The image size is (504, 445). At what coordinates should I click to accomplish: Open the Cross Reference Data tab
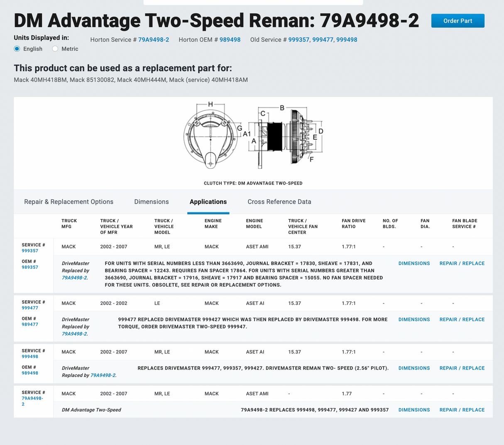(279, 202)
